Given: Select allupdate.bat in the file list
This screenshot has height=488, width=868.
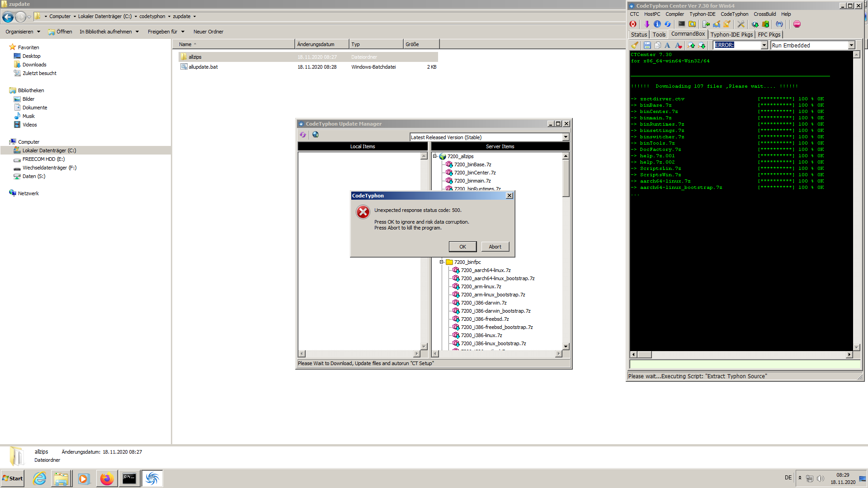Looking at the screenshot, I should click(203, 67).
